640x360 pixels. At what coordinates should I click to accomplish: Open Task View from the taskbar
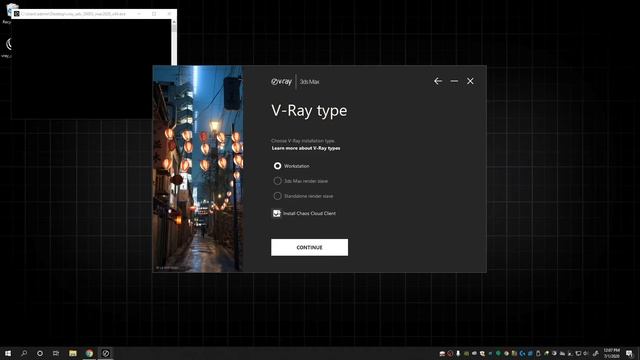pos(56,353)
